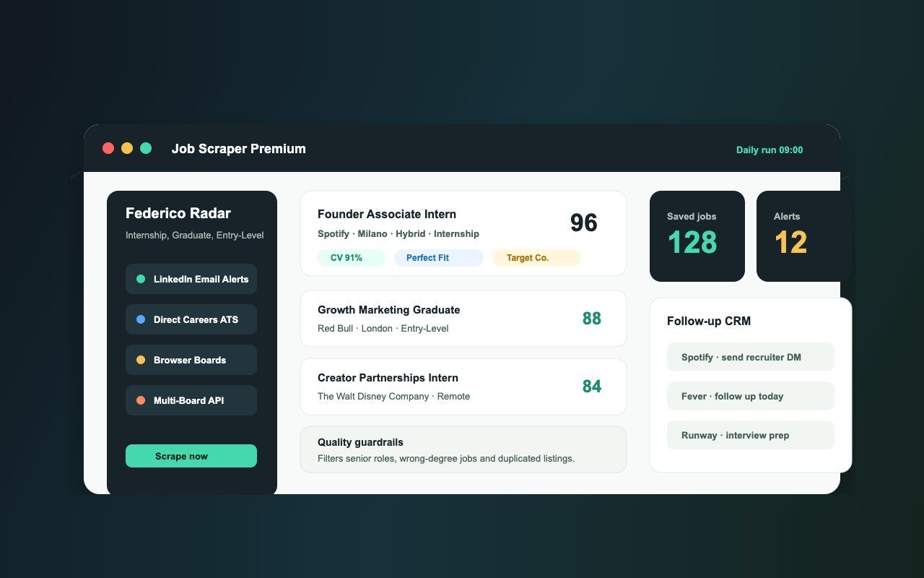Click the Target Co. tag
The width and height of the screenshot is (924, 578).
point(536,258)
